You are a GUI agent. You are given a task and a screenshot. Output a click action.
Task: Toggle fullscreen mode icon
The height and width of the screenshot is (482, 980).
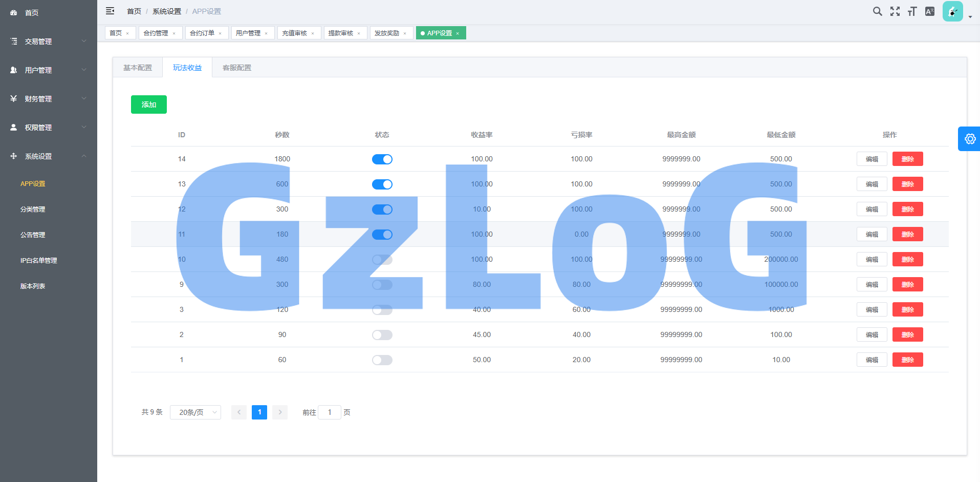895,11
